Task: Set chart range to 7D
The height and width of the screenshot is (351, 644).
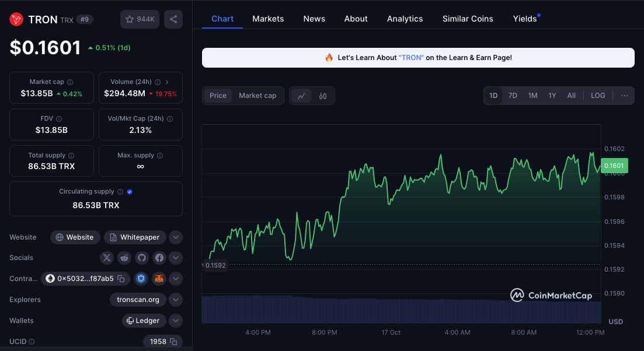Action: point(513,96)
